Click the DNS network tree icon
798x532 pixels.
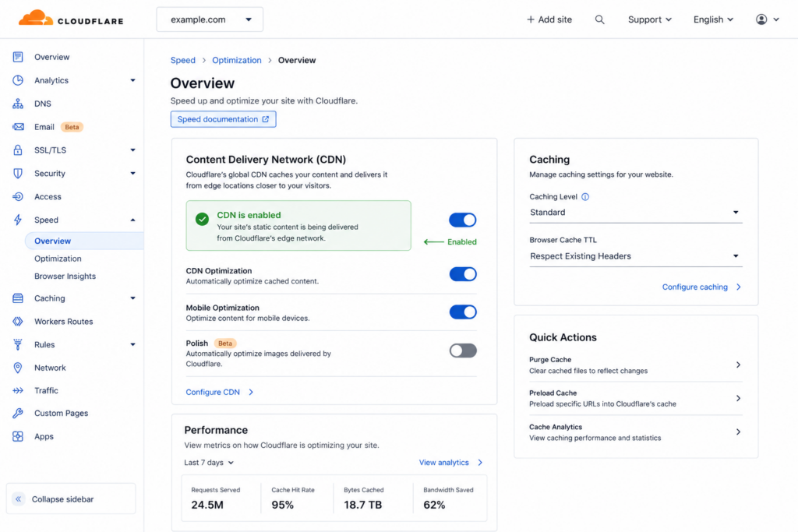tap(18, 104)
